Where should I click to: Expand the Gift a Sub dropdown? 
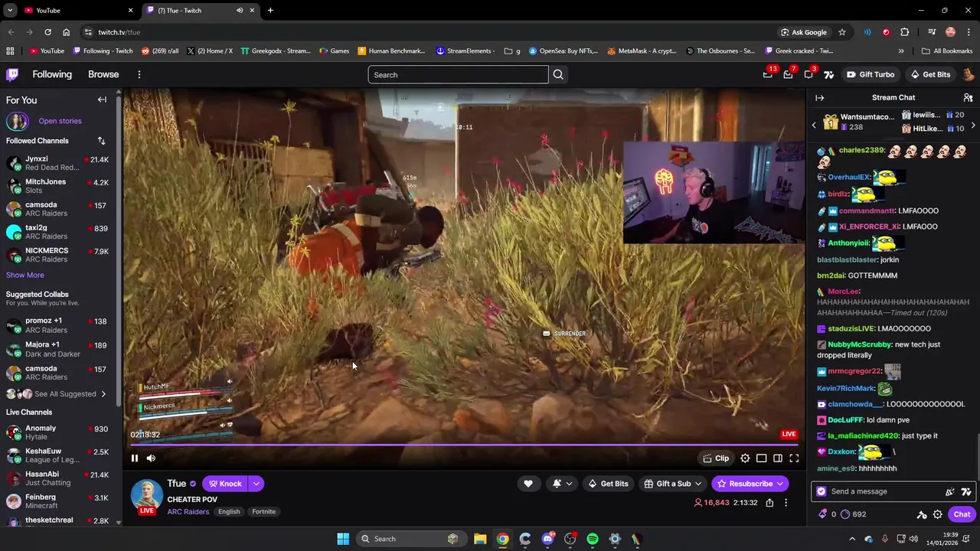(x=698, y=484)
